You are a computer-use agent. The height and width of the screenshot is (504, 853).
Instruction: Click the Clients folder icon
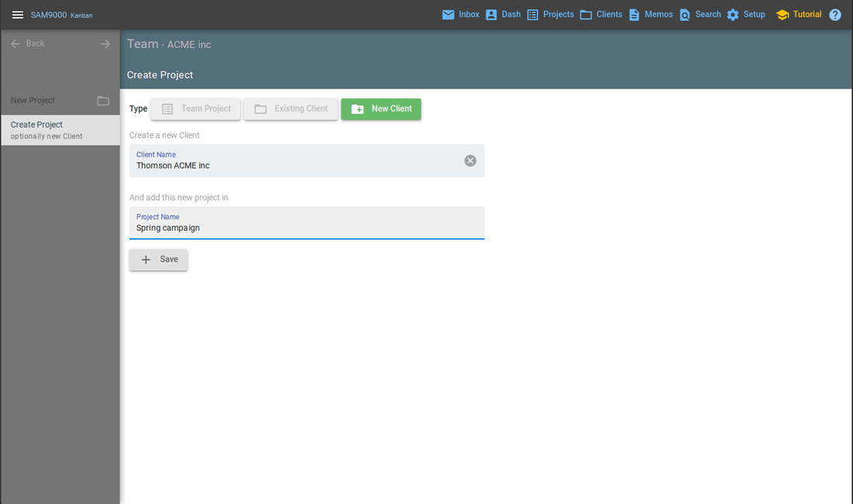(586, 15)
